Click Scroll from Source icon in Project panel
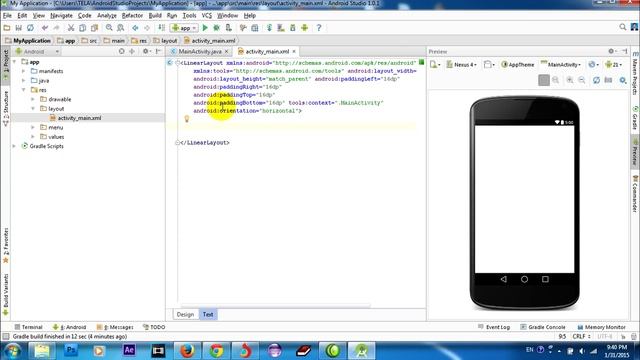640x360 pixels. [x=121, y=51]
